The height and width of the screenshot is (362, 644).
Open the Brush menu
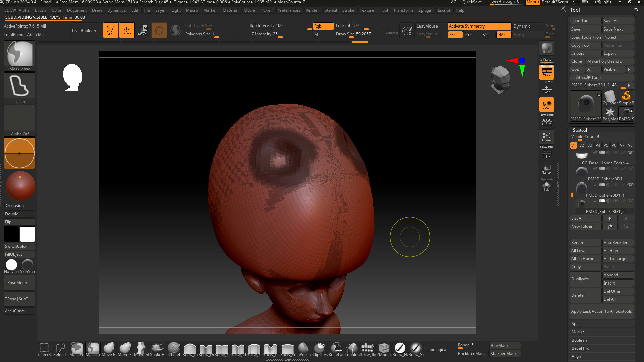coord(40,10)
